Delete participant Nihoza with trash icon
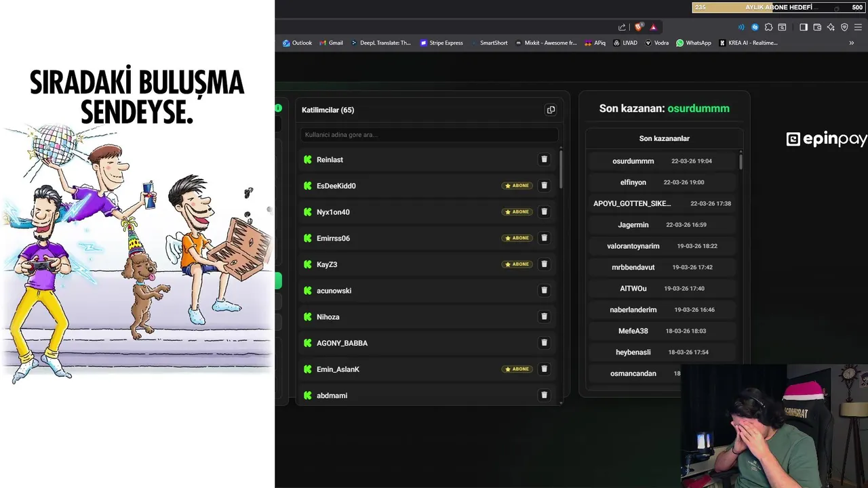 click(544, 317)
